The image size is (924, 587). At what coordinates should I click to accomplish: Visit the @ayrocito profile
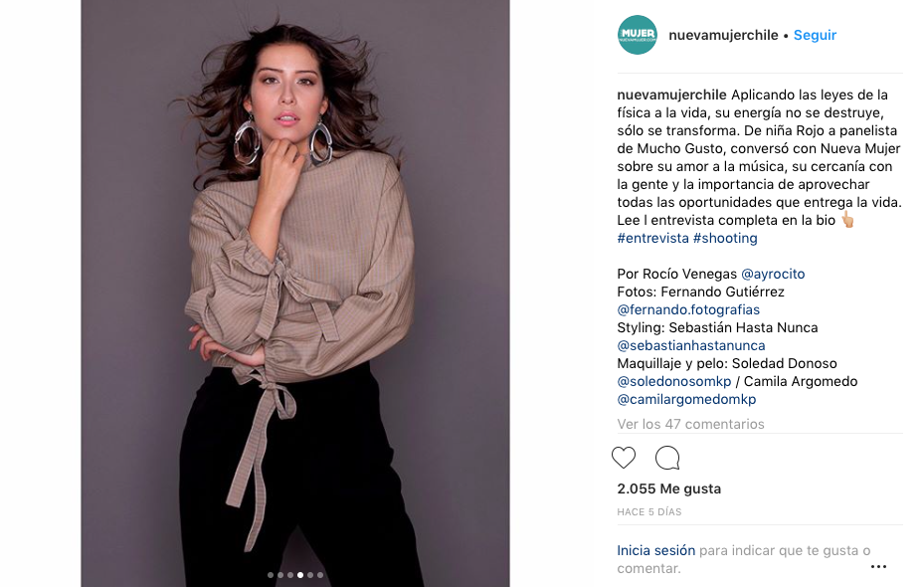click(773, 274)
